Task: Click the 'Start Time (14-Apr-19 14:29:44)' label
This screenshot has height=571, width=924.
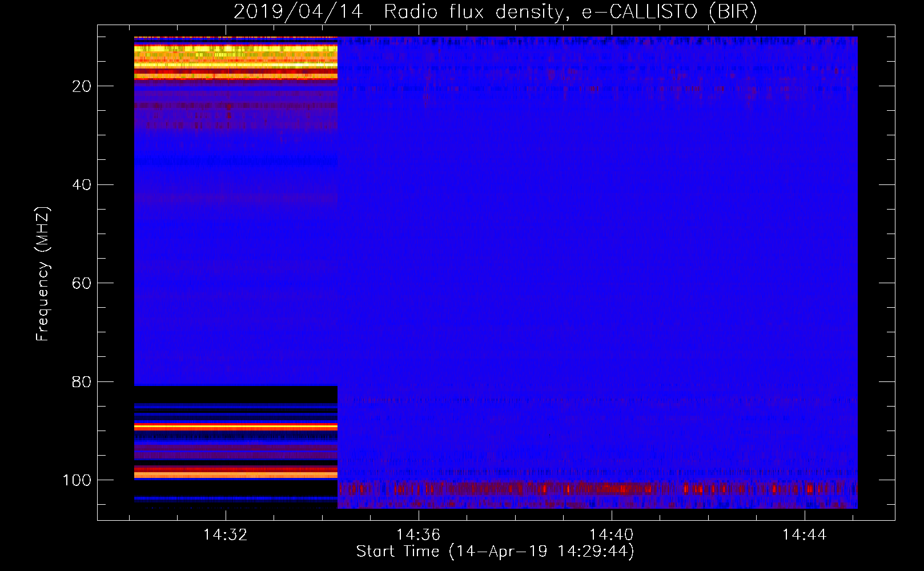Action: (x=495, y=551)
